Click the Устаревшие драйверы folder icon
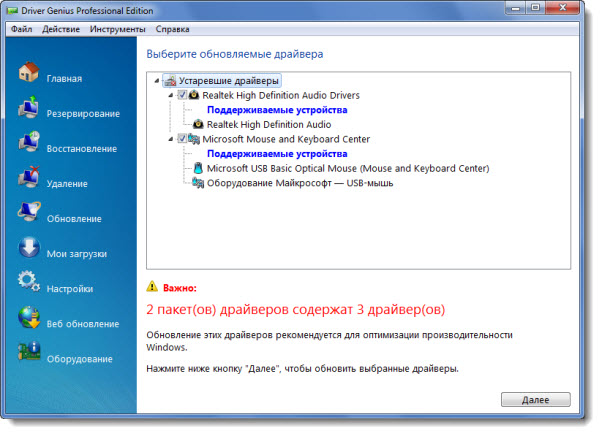 170,81
